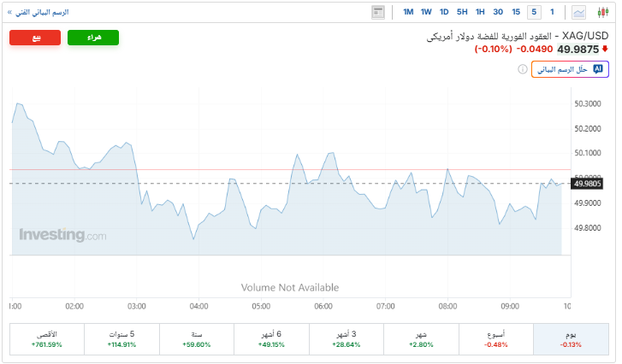Open the technical chart (الرسم البياني الفني) link
The width and height of the screenshot is (622, 364).
[x=39, y=12]
